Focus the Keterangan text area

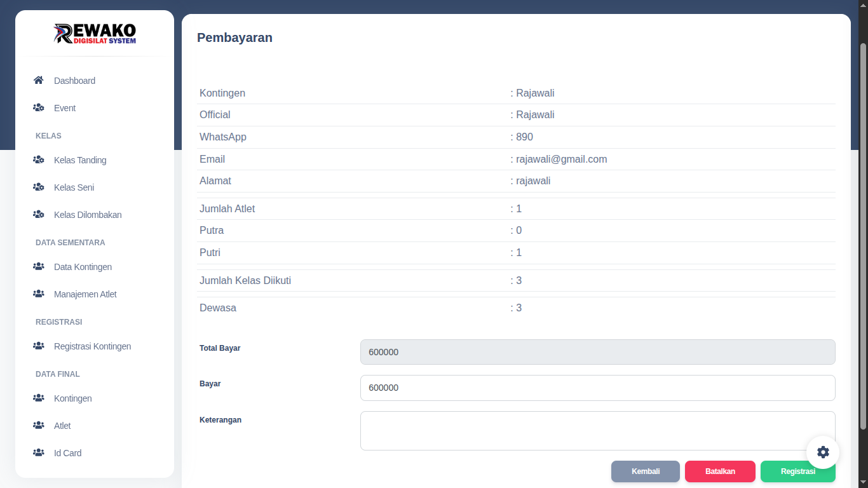point(597,430)
